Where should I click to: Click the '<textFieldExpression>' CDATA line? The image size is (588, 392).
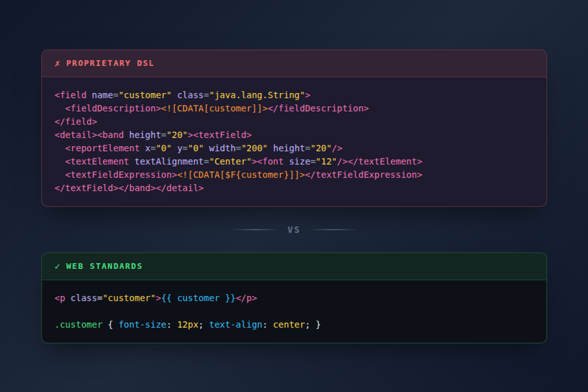pyautogui.click(x=244, y=175)
